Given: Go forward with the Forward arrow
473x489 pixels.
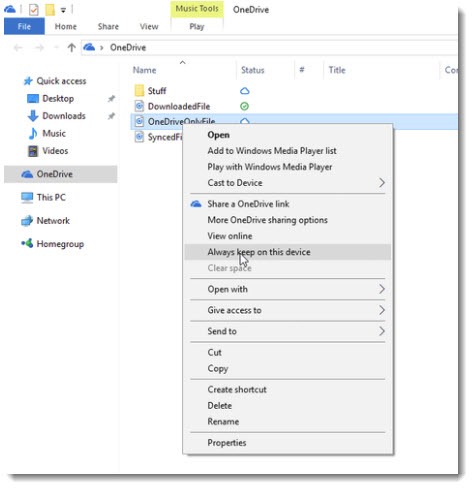Looking at the screenshot, I should pos(40,48).
